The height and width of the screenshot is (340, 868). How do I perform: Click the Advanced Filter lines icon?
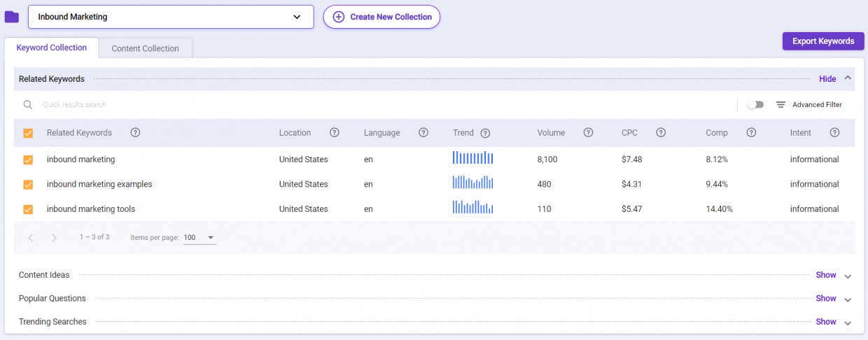tap(780, 105)
